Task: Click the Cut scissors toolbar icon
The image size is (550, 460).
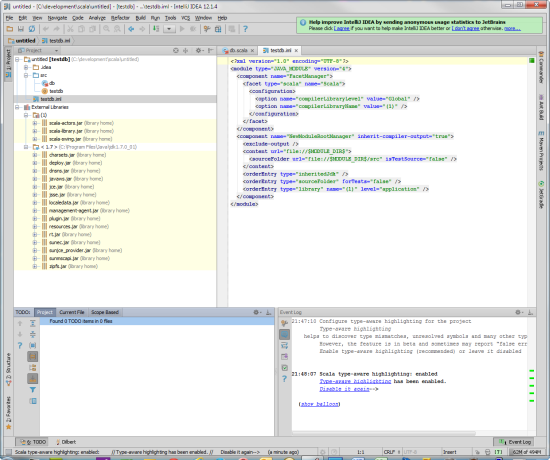Action: (70, 29)
